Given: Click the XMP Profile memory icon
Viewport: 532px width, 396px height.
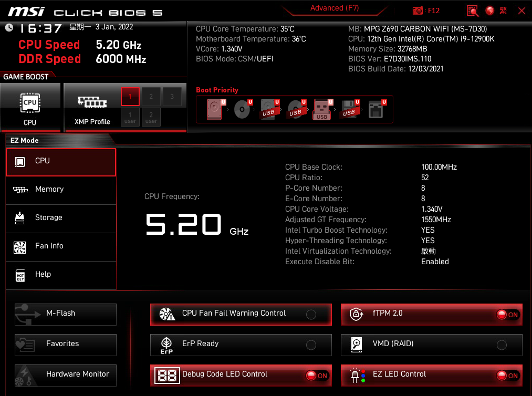Looking at the screenshot, I should [x=92, y=102].
